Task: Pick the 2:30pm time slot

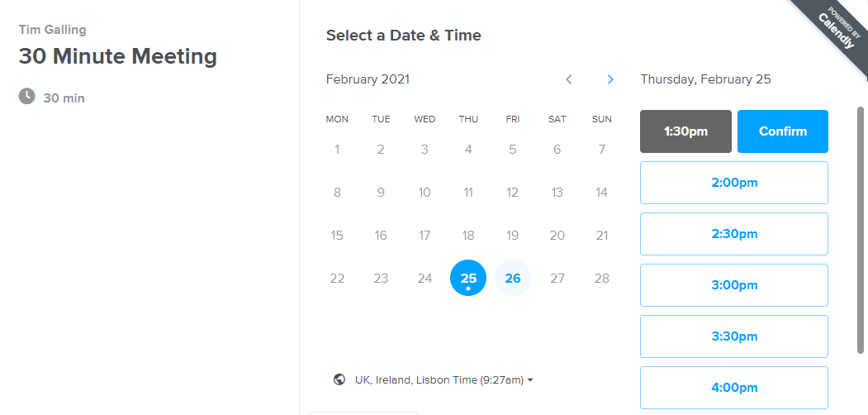Action: (733, 234)
